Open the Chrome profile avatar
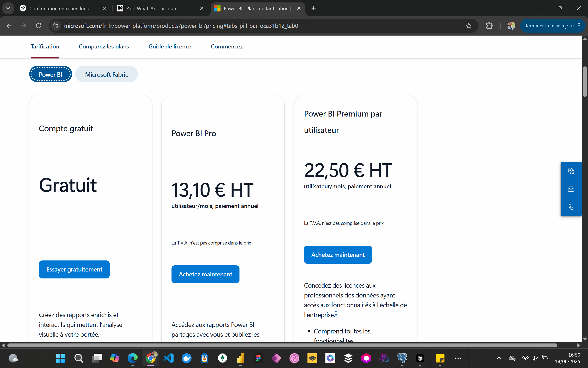 click(511, 26)
